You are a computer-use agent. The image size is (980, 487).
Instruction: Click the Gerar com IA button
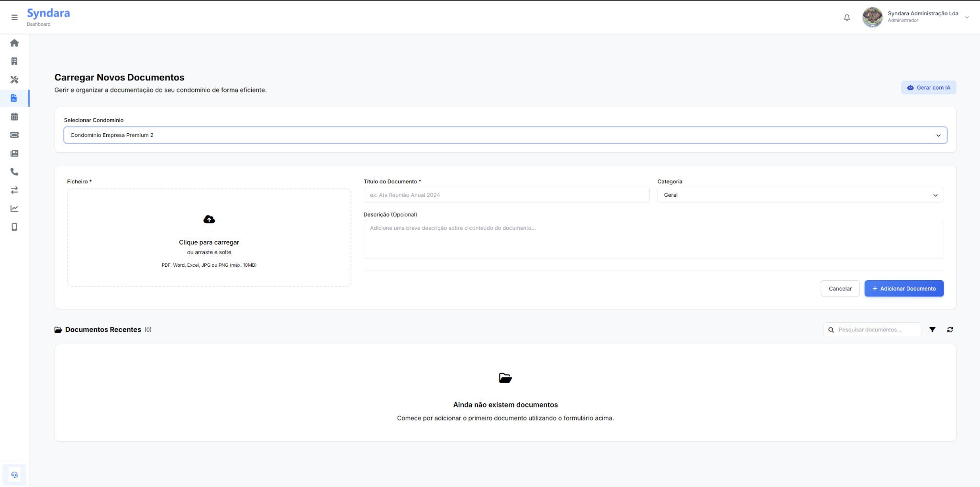pos(928,88)
